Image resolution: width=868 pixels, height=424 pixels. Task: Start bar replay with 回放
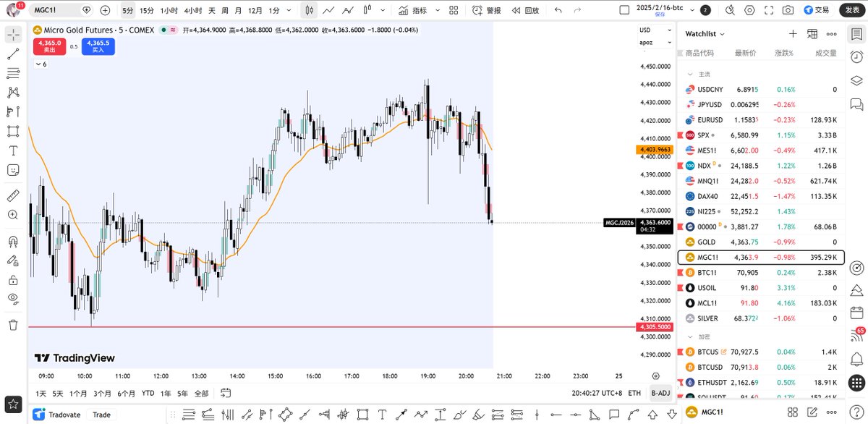coord(526,10)
